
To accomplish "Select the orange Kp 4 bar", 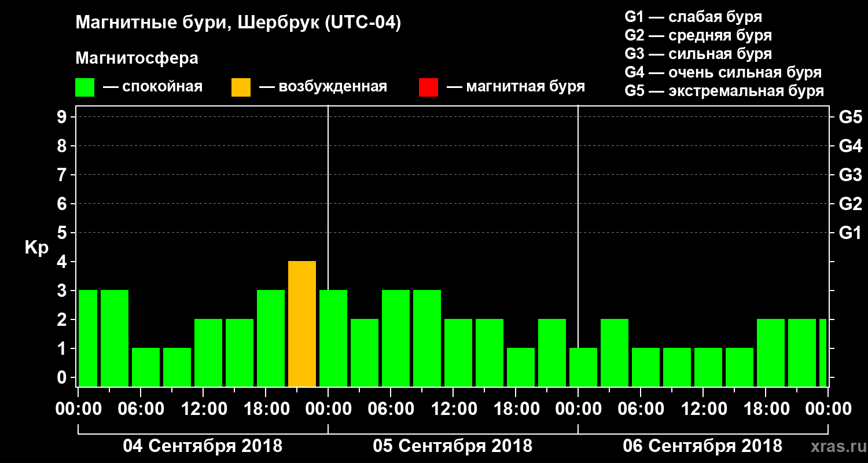I will tap(302, 324).
